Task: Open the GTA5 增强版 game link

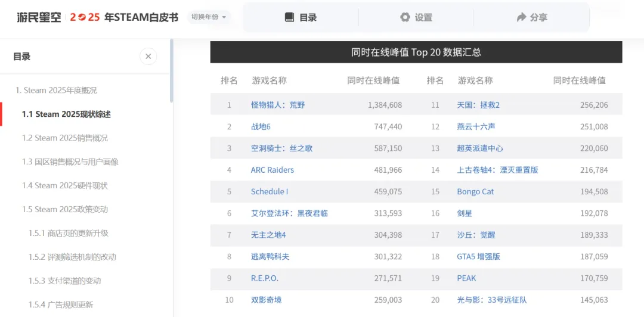Action: point(478,257)
